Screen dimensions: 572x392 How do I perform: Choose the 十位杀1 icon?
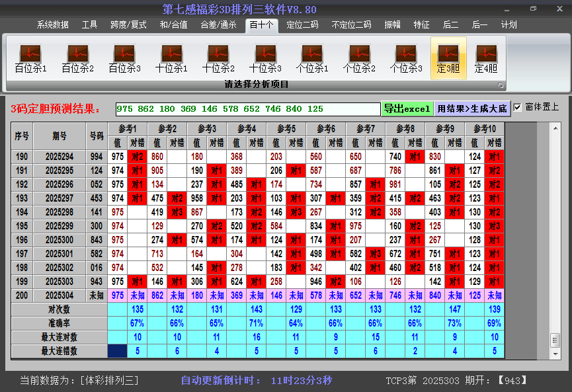coord(171,58)
